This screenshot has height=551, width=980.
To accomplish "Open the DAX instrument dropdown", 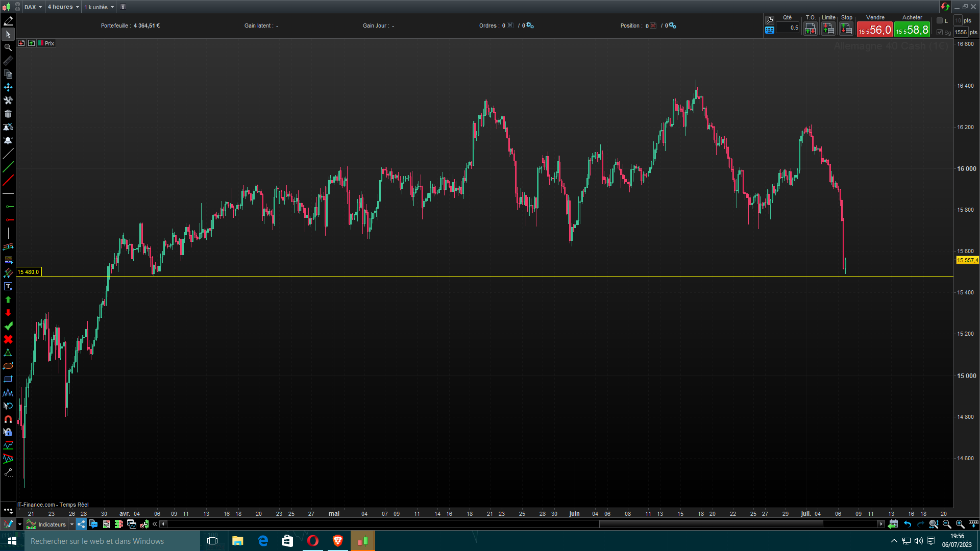I will click(x=33, y=7).
